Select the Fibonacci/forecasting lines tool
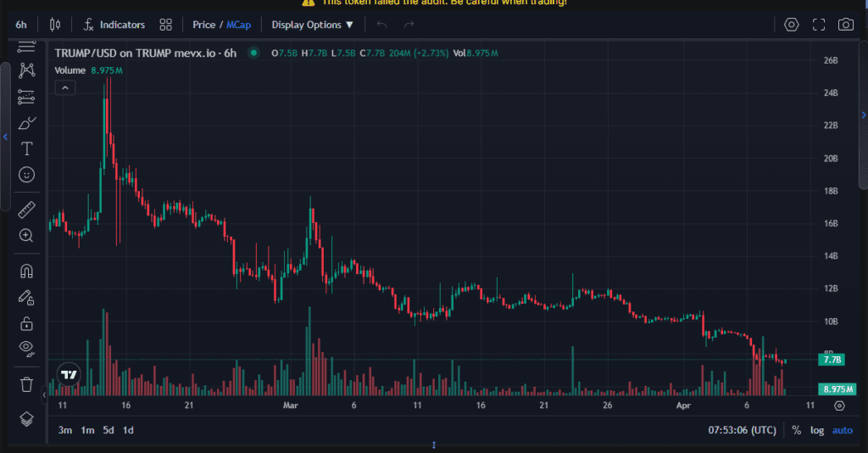This screenshot has width=868, height=453. pyautogui.click(x=26, y=97)
